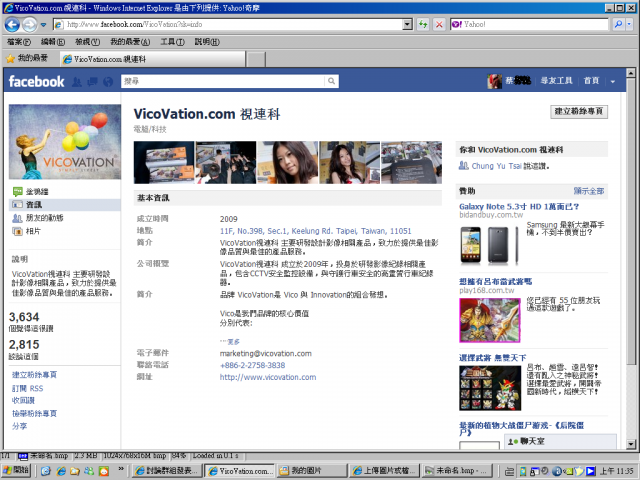Open the 編輯(E) menu
Image resolution: width=640 pixels, height=480 pixels.
(x=53, y=42)
